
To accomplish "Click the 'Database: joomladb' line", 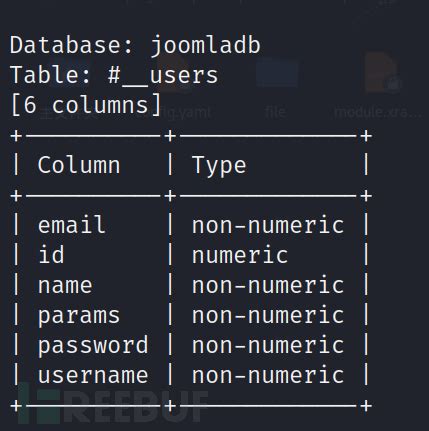I will point(135,46).
